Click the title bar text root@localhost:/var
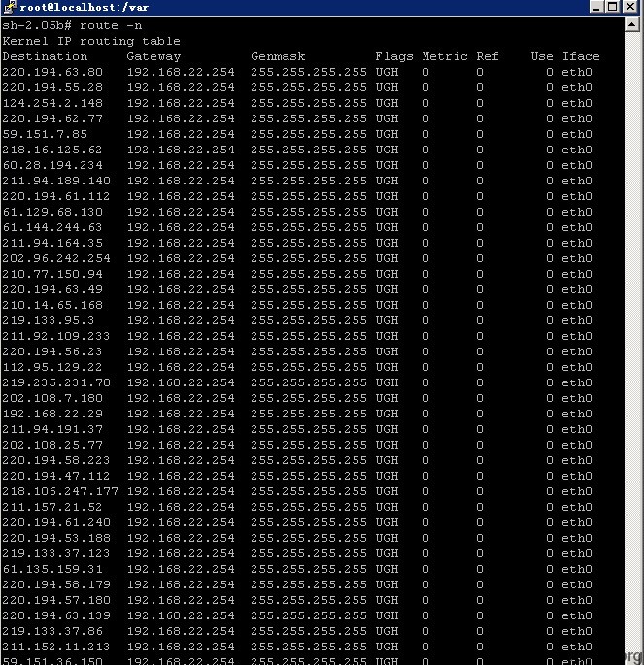Image resolution: width=644 pixels, height=665 pixels. tap(84, 7)
